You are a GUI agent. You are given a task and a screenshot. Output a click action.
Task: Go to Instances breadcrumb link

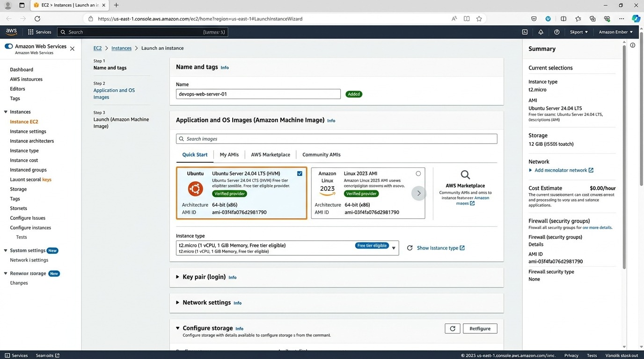121,48
